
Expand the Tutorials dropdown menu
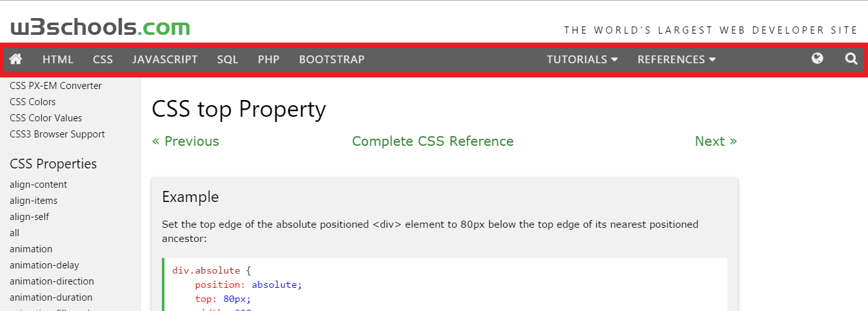tap(582, 59)
